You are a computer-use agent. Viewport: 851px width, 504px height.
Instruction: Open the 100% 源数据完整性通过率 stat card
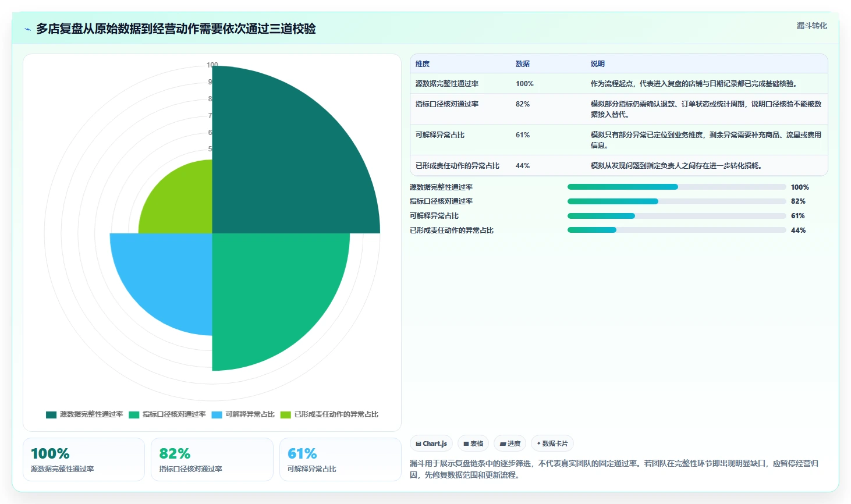point(84,460)
